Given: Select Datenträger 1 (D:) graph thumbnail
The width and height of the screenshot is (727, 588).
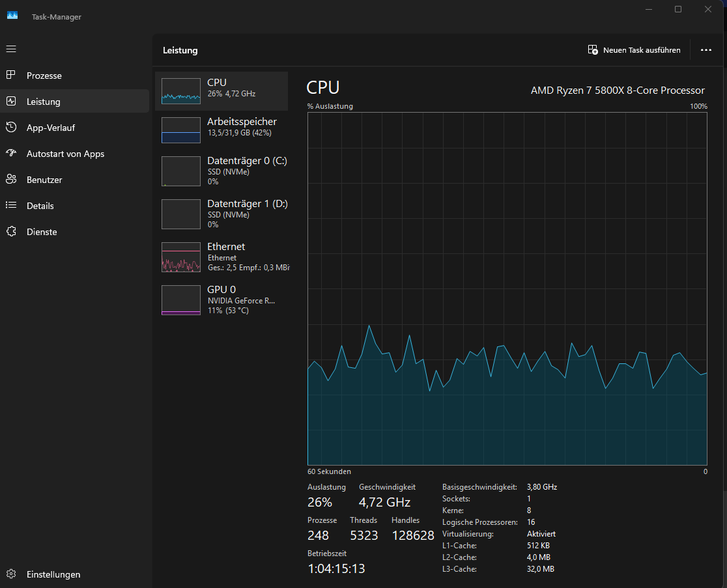Looking at the screenshot, I should [181, 214].
